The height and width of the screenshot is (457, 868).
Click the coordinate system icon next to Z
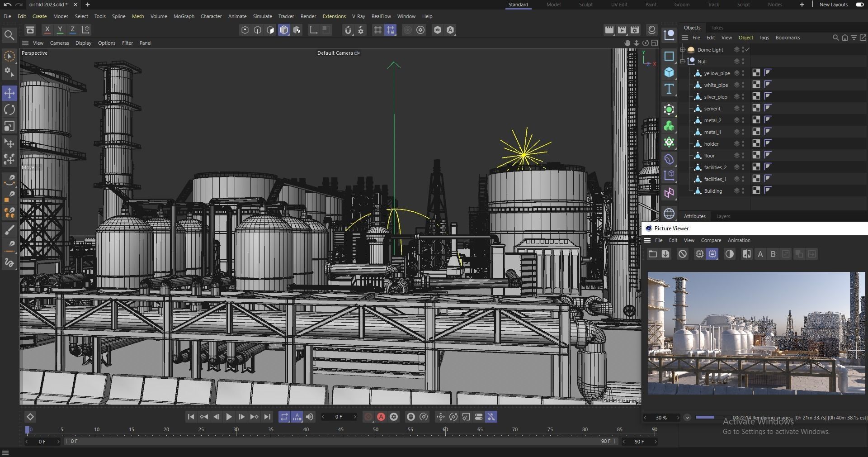(85, 30)
